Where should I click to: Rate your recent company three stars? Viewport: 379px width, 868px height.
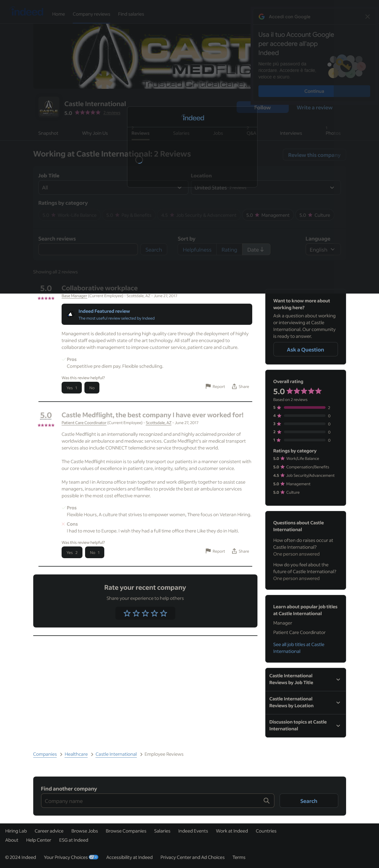click(145, 613)
